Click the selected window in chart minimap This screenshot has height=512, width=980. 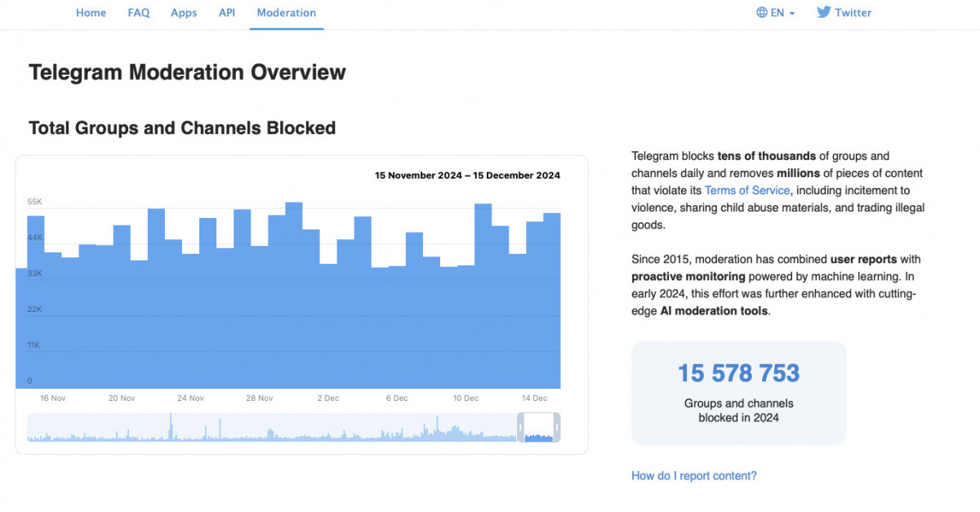538,427
